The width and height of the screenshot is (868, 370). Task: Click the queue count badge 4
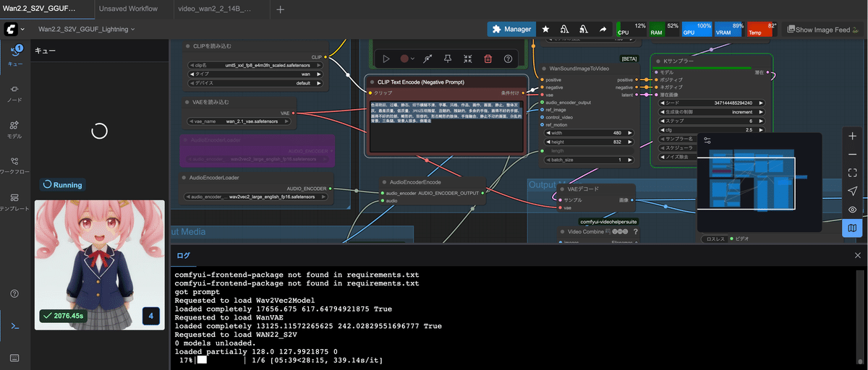click(150, 316)
